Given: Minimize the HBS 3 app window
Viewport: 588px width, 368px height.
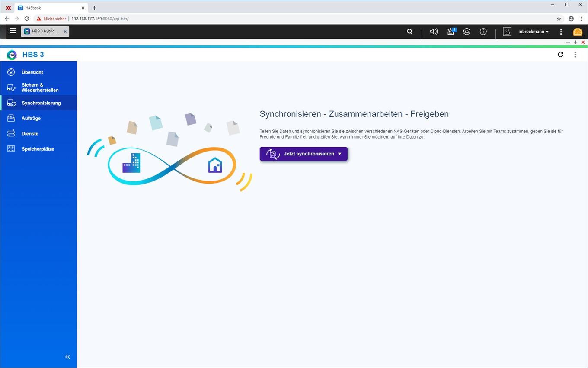Looking at the screenshot, I should coord(568,42).
